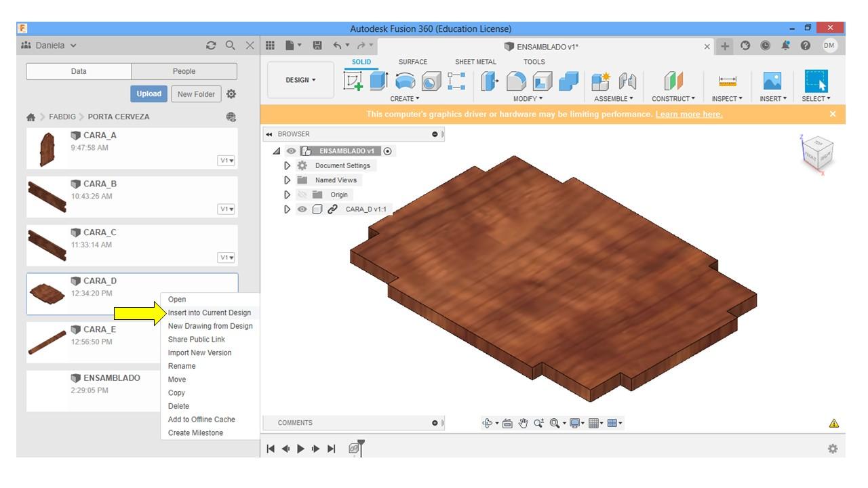Image resolution: width=868 pixels, height=488 pixels.
Task: Toggle visibility of the Origin folder
Action: 302,195
